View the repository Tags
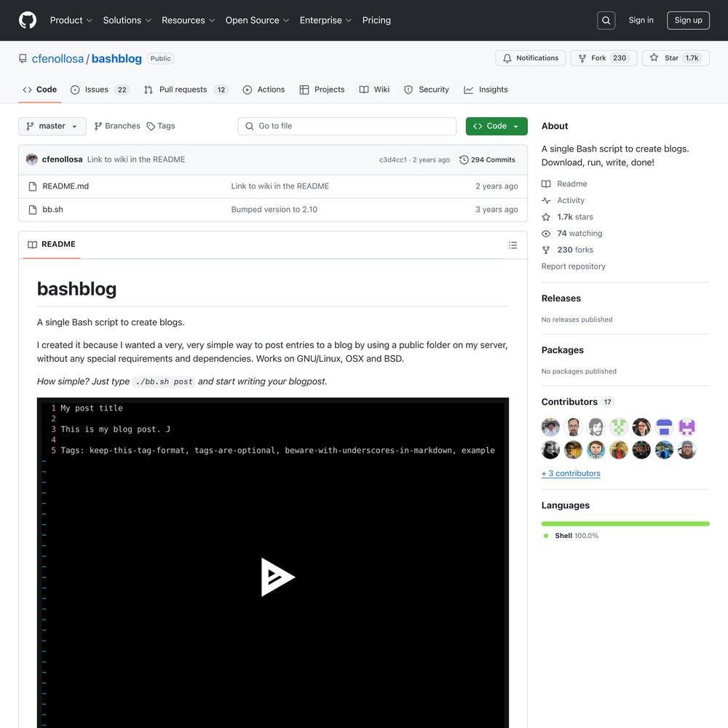Image resolution: width=728 pixels, height=728 pixels. (x=161, y=126)
